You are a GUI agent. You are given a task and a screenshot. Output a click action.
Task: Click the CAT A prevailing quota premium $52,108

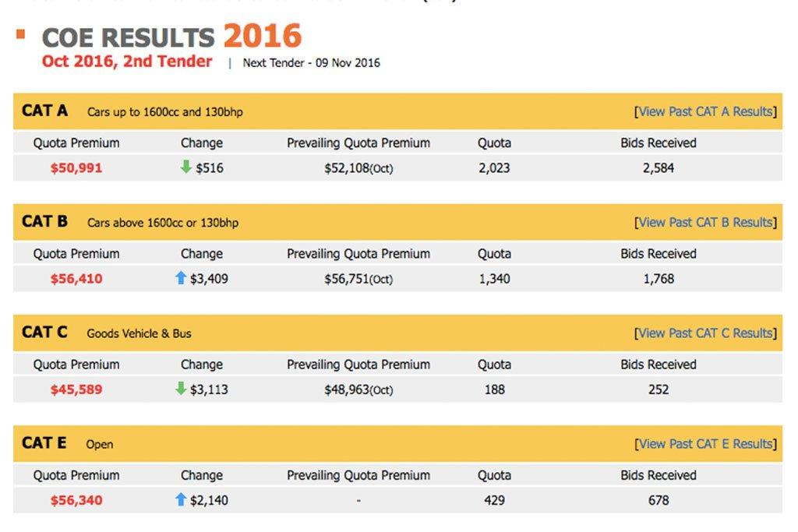point(358,168)
